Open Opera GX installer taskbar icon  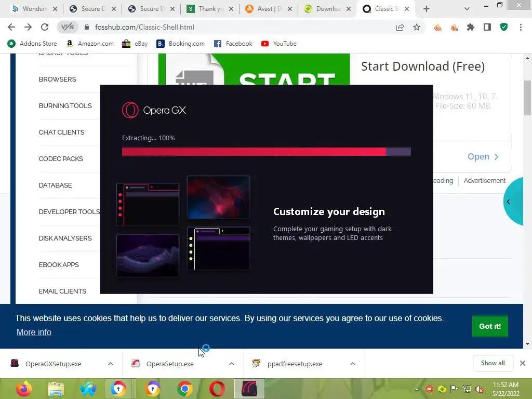[249, 389]
